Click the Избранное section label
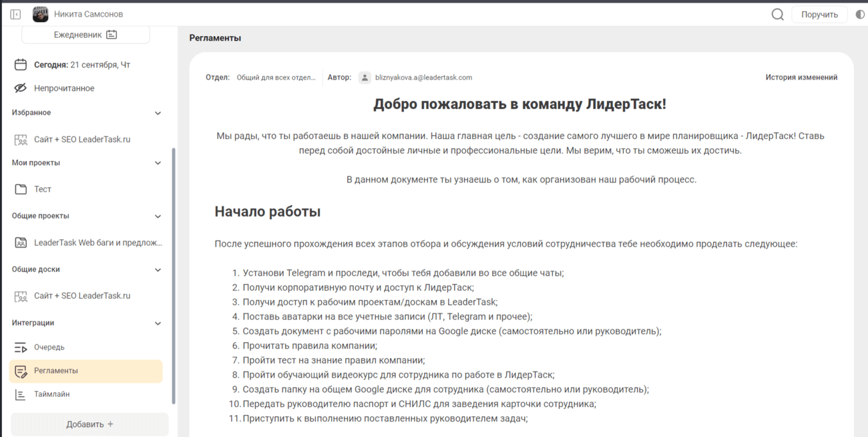This screenshot has width=868, height=437. (31, 113)
